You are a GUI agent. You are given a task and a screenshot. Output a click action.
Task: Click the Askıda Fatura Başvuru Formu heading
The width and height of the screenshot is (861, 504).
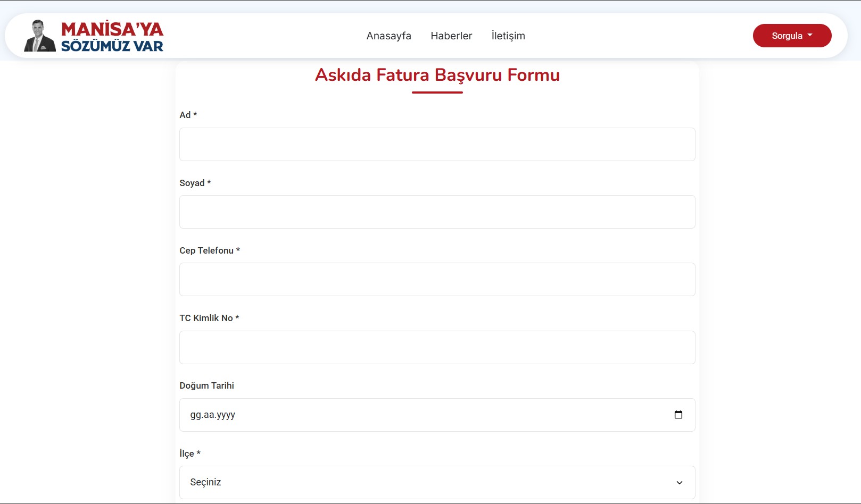tap(437, 75)
